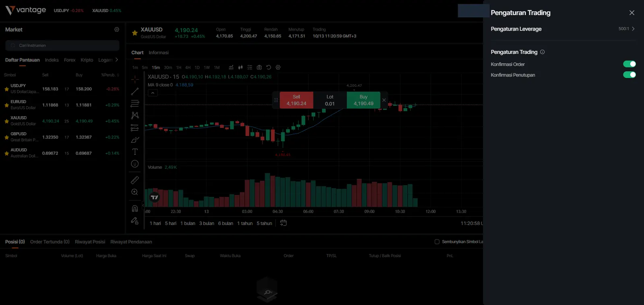Open Market panel settings gear
The image size is (644, 305).
pyautogui.click(x=117, y=29)
